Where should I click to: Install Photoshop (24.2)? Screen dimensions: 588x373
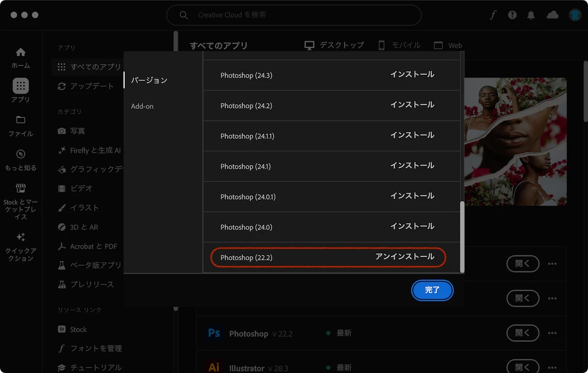click(412, 104)
